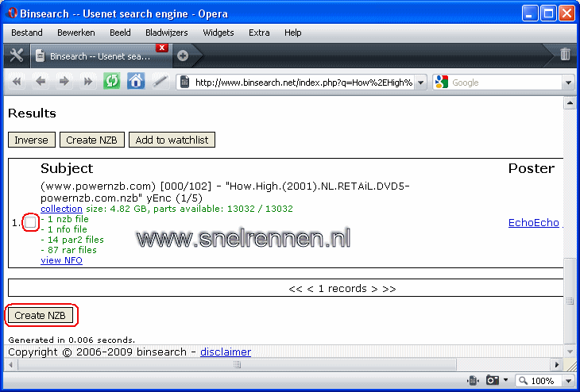Open the Opera panels wrench icon

click(x=16, y=56)
